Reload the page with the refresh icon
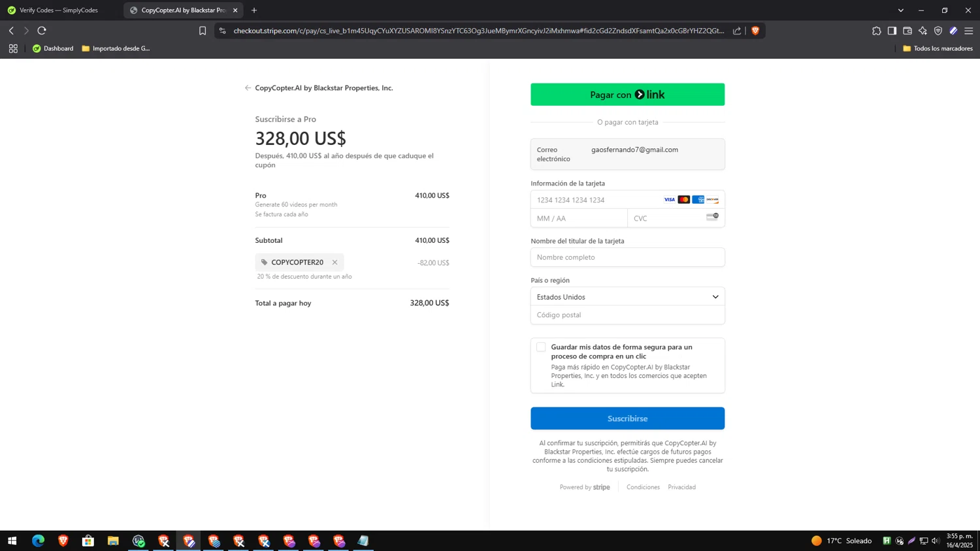Image resolution: width=980 pixels, height=551 pixels. (42, 31)
